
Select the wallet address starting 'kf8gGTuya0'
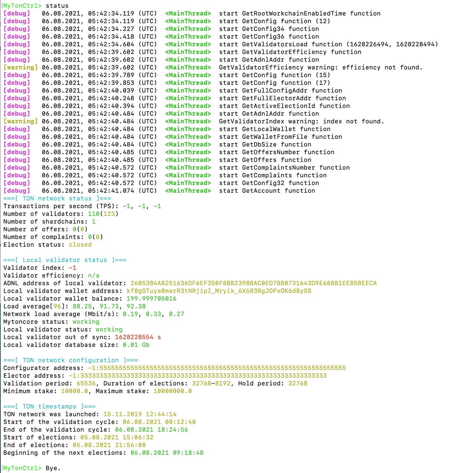219,291
